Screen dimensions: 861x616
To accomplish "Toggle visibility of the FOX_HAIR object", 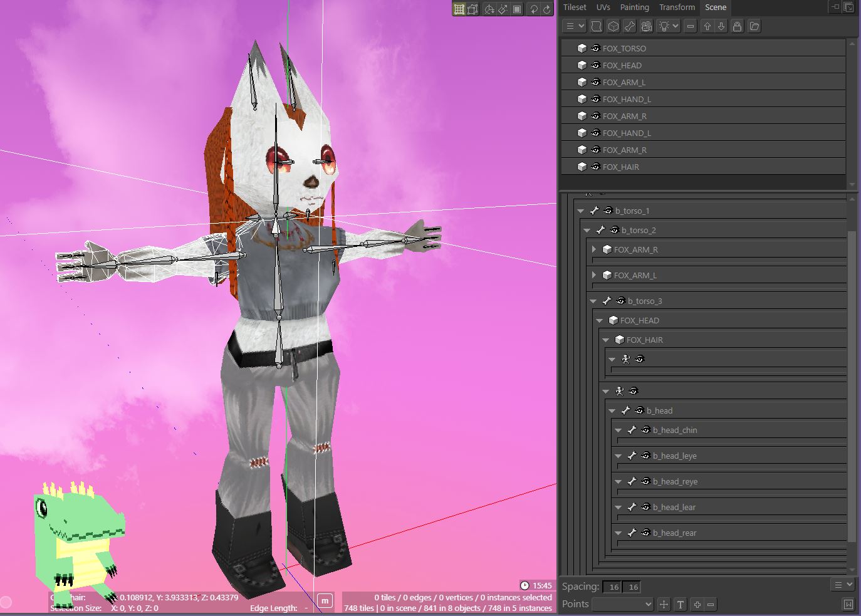I will (595, 167).
